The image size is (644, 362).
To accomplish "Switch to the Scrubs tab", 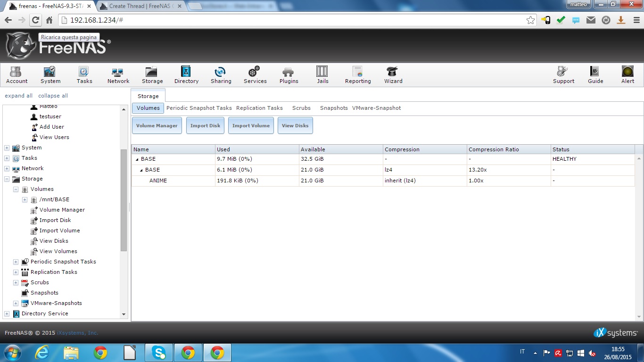I will 301,108.
